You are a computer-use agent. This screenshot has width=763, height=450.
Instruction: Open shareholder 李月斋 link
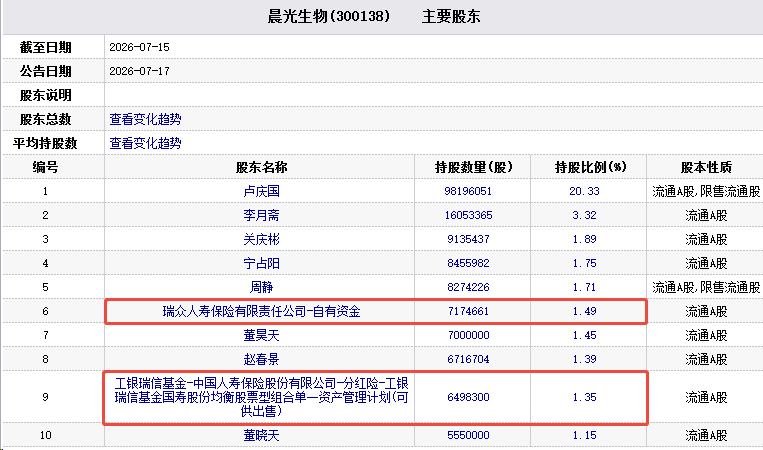[x=261, y=215]
